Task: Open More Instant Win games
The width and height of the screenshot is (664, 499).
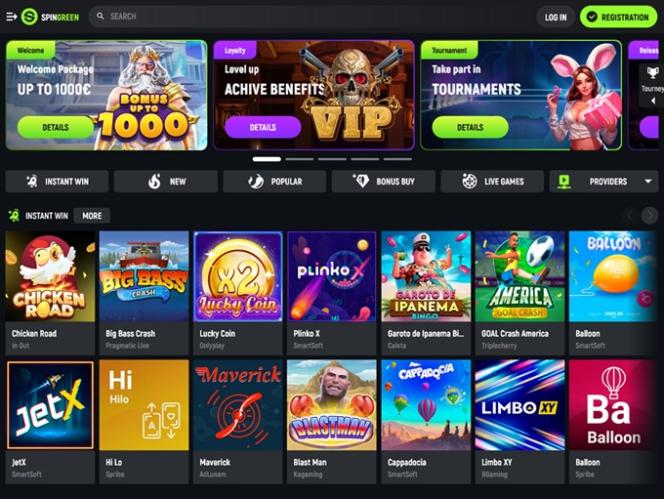Action: click(x=92, y=216)
